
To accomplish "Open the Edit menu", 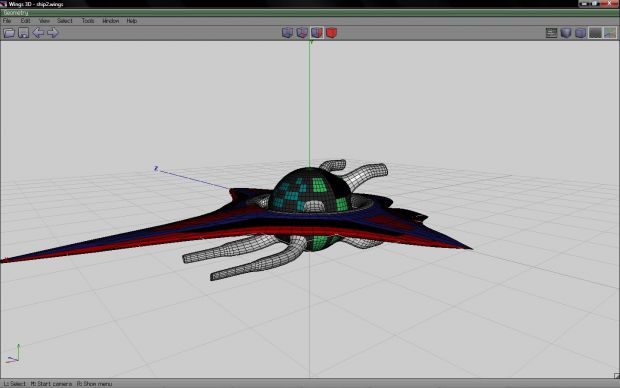I will click(x=25, y=21).
